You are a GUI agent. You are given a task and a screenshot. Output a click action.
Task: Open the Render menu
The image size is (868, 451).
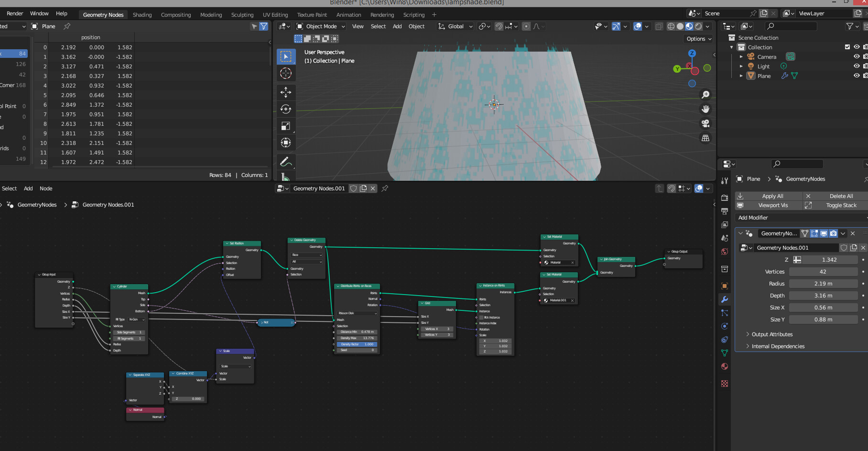pos(15,13)
